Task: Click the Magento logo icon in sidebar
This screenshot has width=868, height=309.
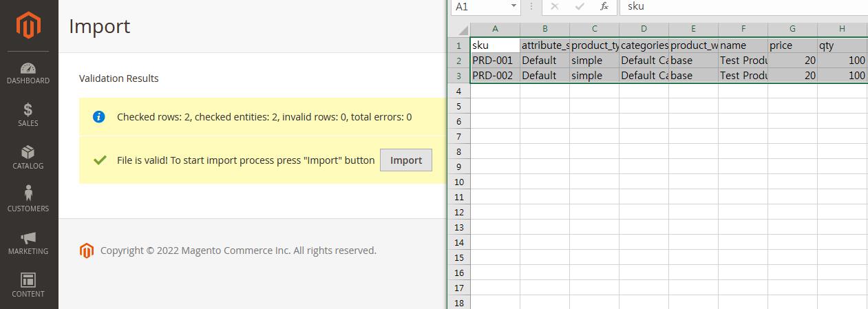Action: 29,26
